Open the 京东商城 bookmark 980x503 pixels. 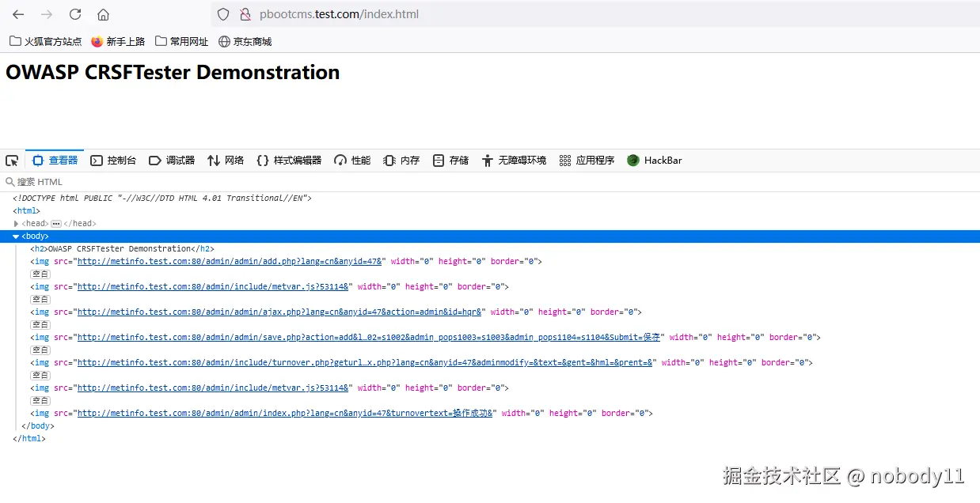tap(245, 41)
